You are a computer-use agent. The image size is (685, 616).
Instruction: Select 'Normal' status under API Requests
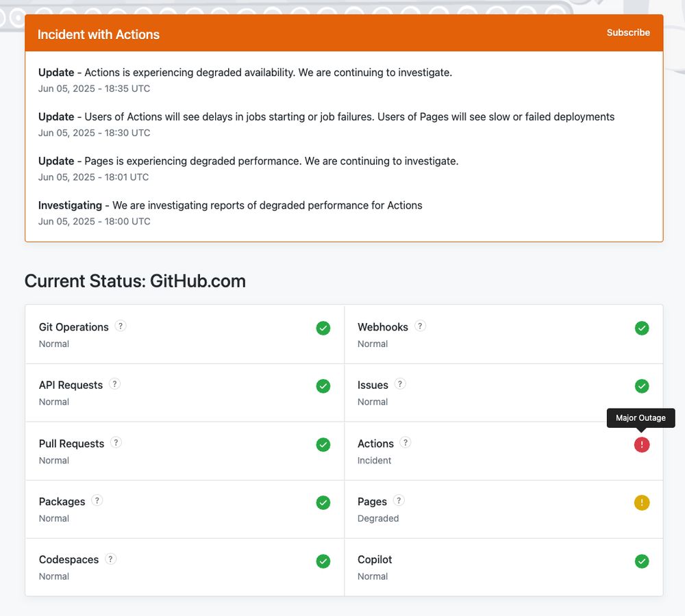click(53, 402)
